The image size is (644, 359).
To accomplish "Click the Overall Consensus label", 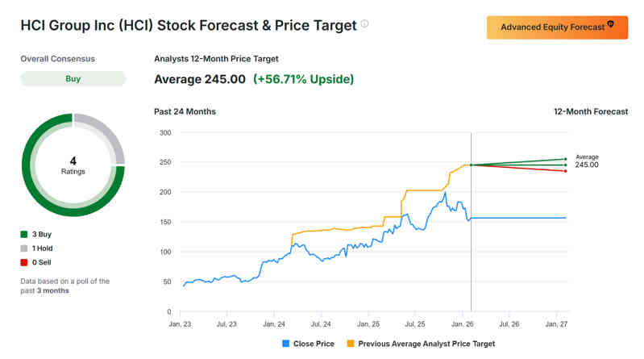I will [x=57, y=59].
